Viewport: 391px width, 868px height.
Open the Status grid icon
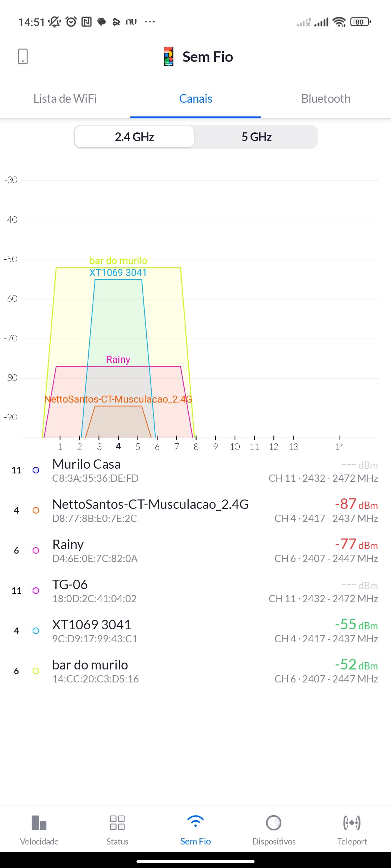click(x=117, y=823)
